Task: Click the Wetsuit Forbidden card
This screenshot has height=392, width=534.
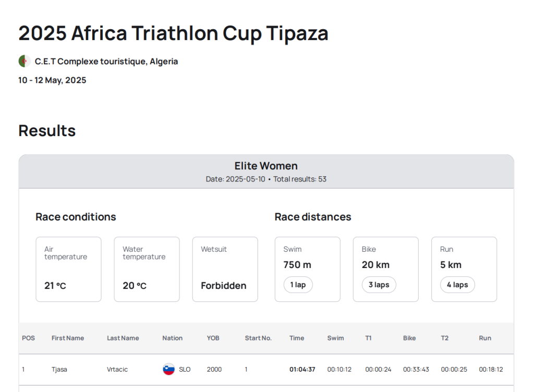Action: tap(225, 269)
